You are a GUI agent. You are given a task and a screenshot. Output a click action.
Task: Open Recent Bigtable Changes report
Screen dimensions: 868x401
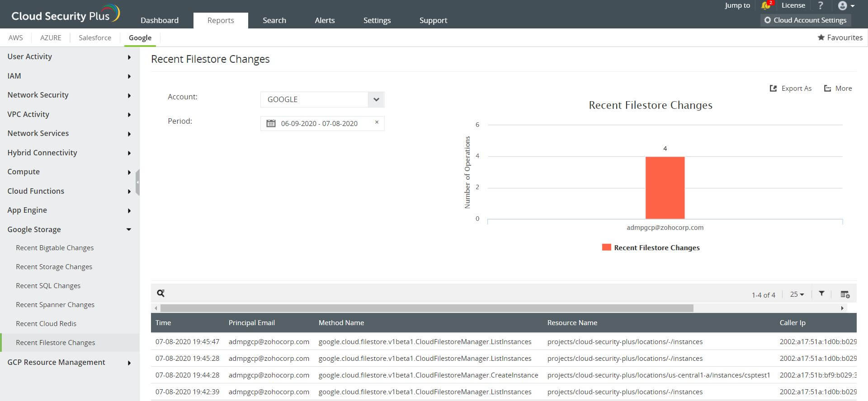55,248
